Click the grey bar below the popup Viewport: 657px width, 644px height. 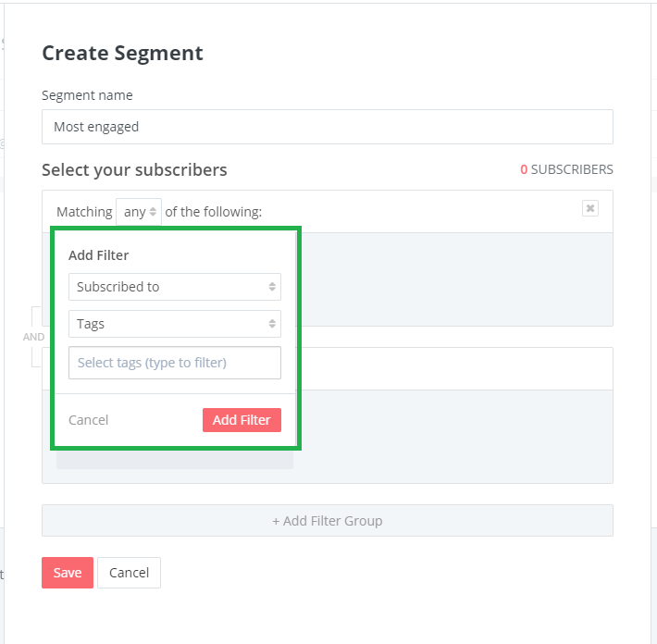coord(175,460)
